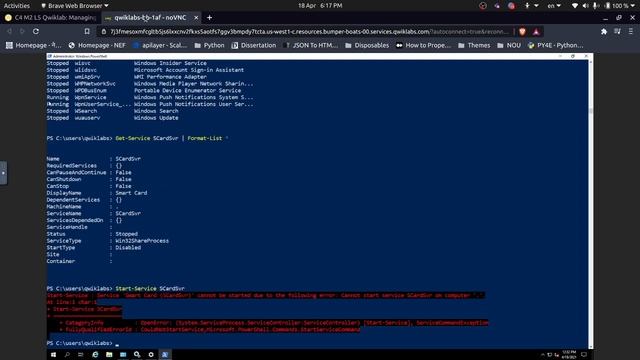Open the Brave Rewards triangle icon
Screen dimensions: 640x360
pyautogui.click(x=536, y=31)
